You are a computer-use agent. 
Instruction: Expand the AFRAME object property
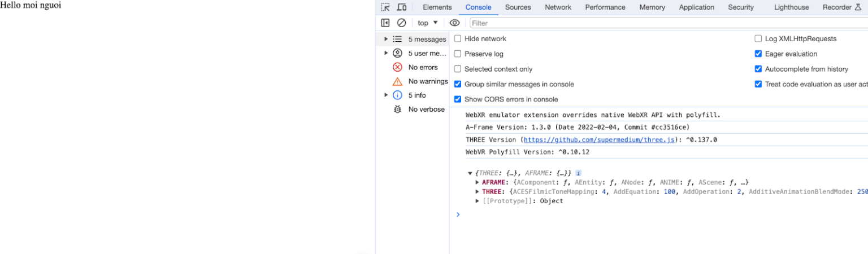[478, 182]
